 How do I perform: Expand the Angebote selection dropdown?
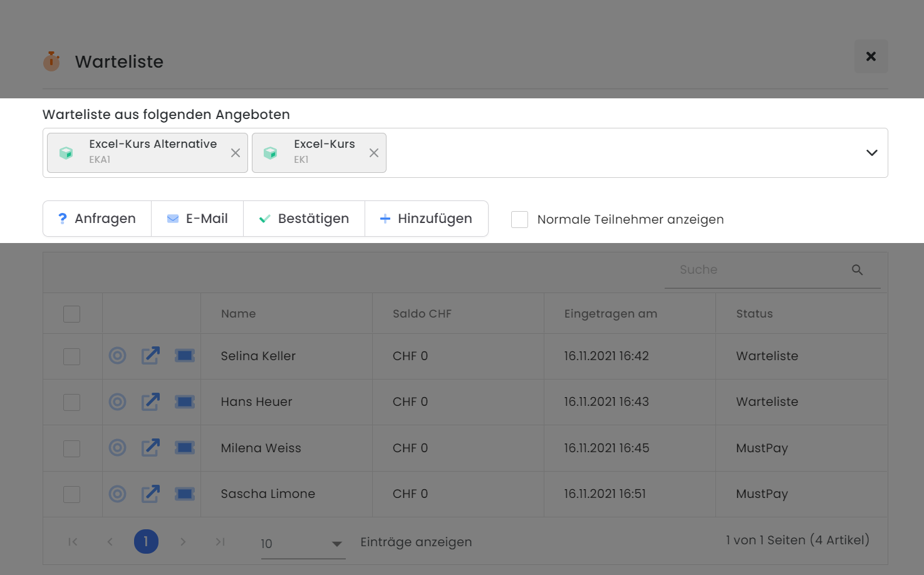(x=871, y=152)
